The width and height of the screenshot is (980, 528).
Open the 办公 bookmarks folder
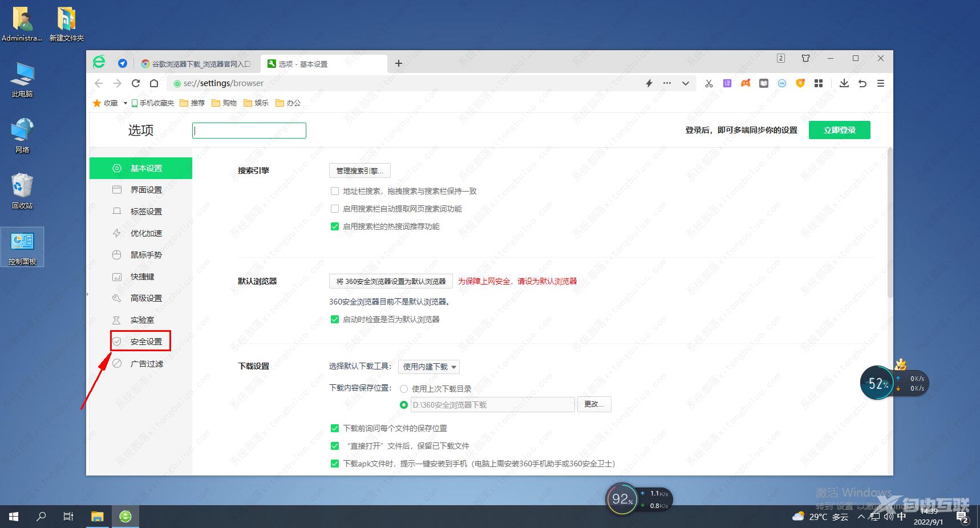(x=288, y=103)
